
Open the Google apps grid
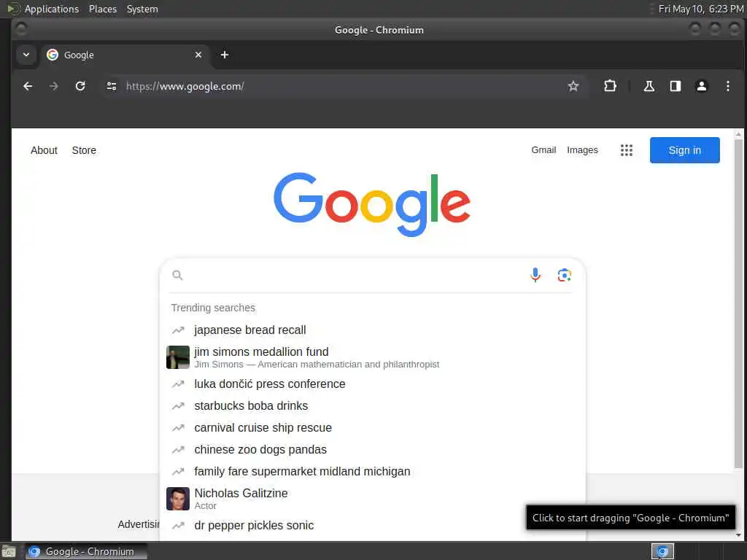coord(627,150)
